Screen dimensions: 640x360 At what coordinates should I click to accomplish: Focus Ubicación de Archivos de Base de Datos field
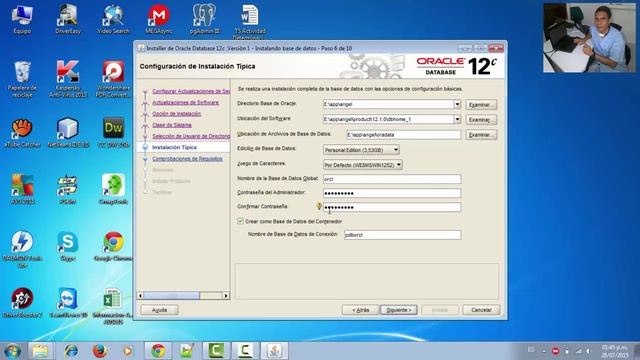(x=404, y=135)
